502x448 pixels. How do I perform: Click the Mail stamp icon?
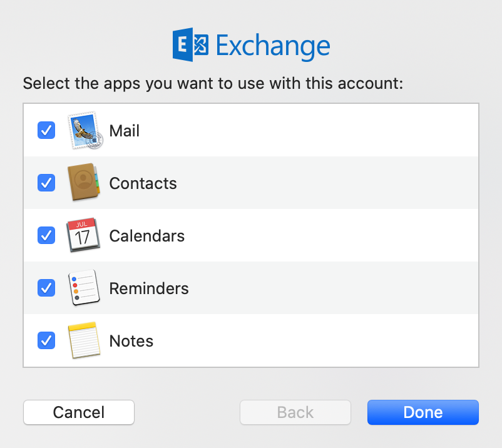click(x=85, y=131)
